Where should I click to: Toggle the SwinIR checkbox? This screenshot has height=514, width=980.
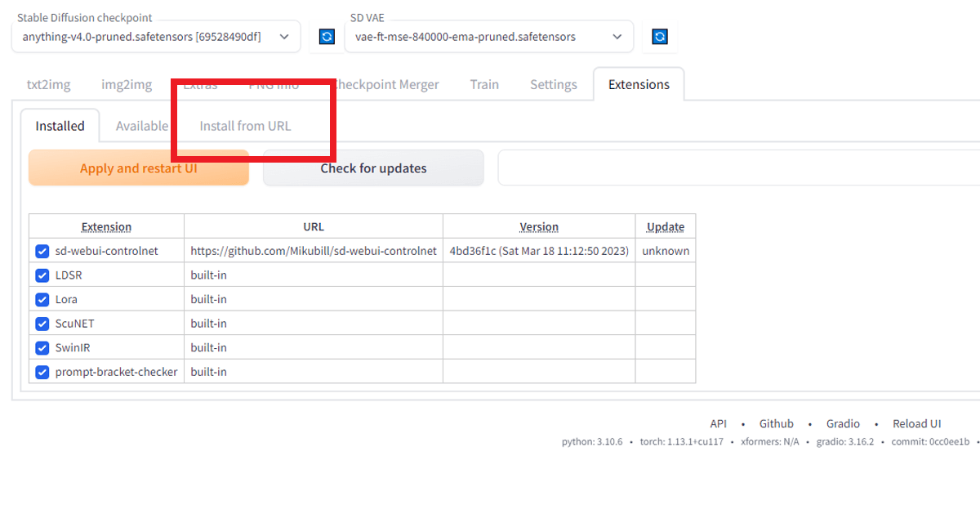click(x=42, y=347)
